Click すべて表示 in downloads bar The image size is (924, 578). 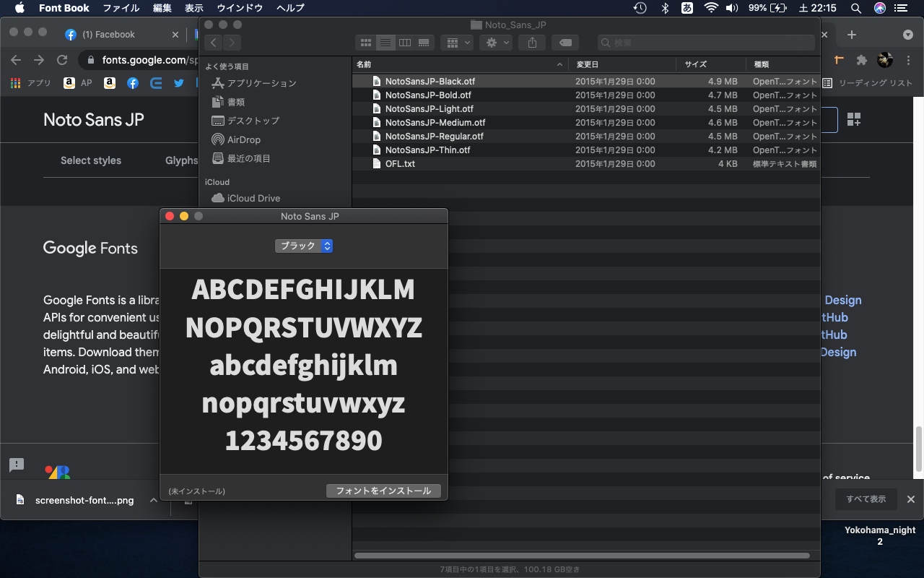coord(866,499)
